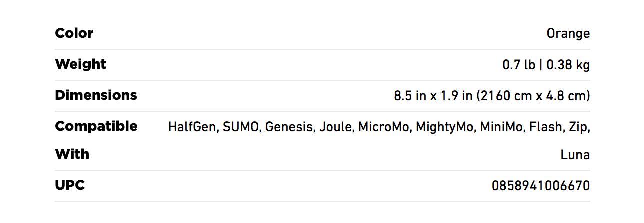Click the 0.38 kg weight text
644x223 pixels.
tap(568, 65)
